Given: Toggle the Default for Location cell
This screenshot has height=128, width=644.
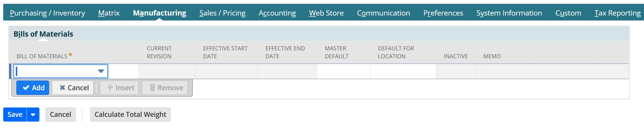Looking at the screenshot, I should (x=403, y=71).
